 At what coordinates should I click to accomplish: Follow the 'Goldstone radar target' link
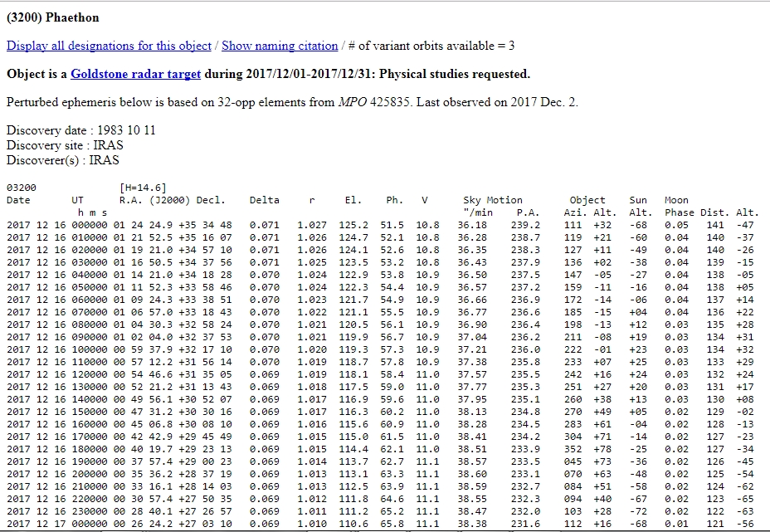[x=136, y=74]
